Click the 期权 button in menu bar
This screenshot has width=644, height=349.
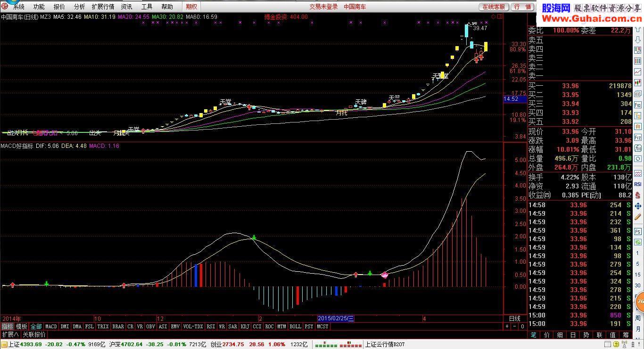tap(192, 7)
